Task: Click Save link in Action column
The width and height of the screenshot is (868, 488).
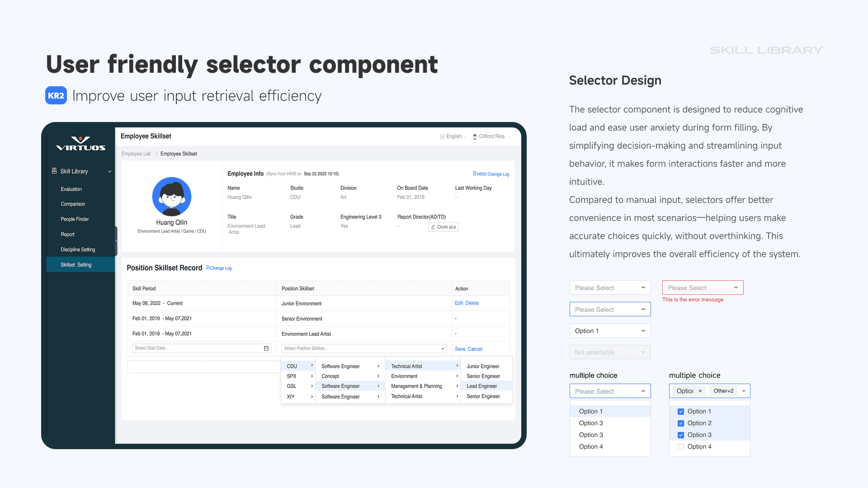Action: pyautogui.click(x=460, y=349)
